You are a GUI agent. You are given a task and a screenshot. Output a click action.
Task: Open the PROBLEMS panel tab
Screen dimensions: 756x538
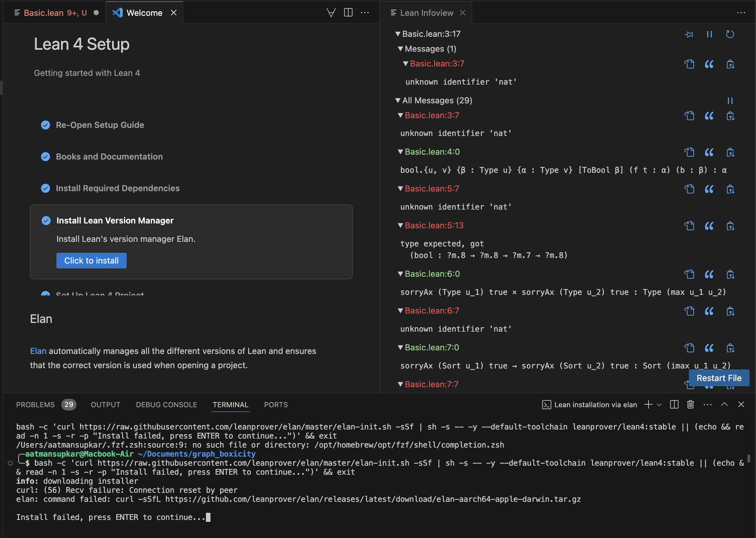point(46,405)
